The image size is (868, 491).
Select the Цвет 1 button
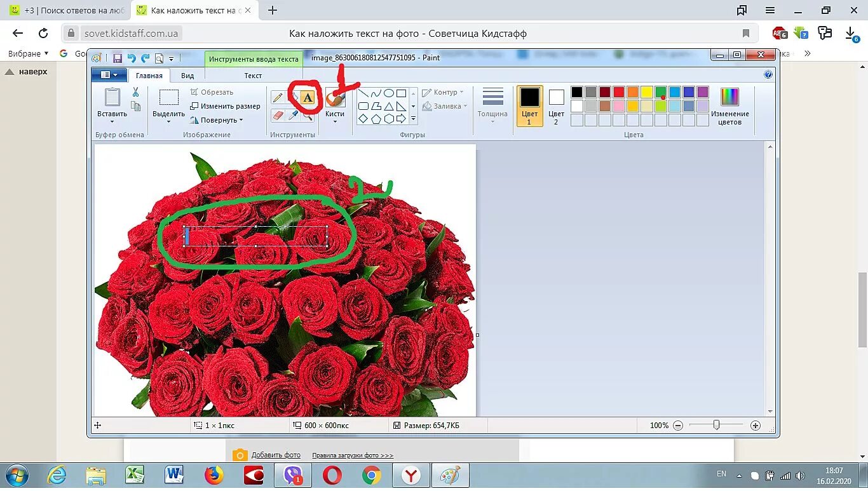tap(529, 106)
